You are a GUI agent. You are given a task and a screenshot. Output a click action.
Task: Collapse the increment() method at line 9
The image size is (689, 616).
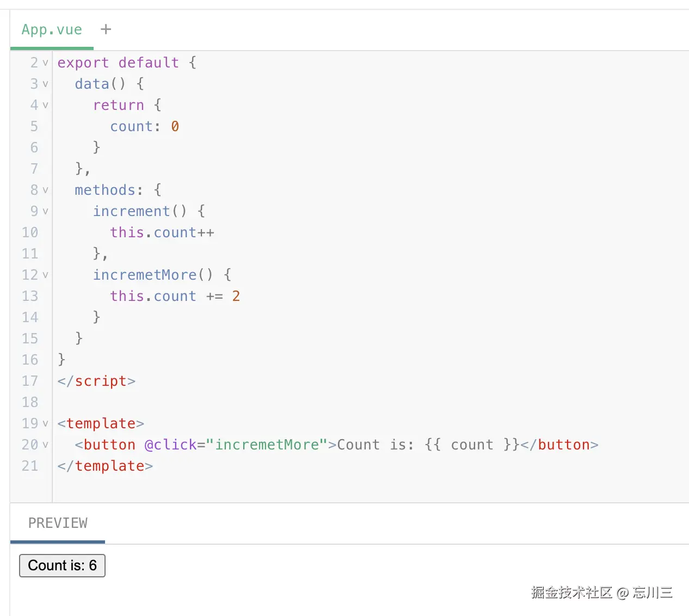coord(45,212)
